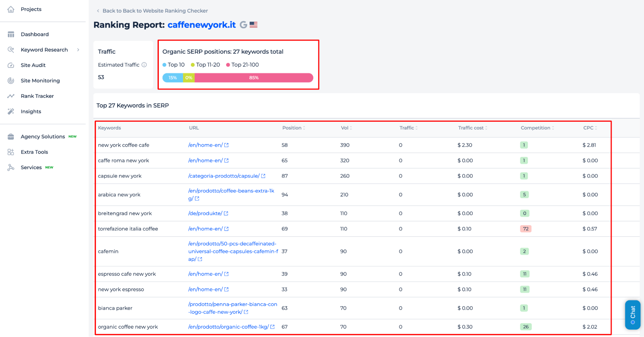Click the Top 27 Keywords in SERP heading
Image resolution: width=644 pixels, height=337 pixels.
(133, 106)
